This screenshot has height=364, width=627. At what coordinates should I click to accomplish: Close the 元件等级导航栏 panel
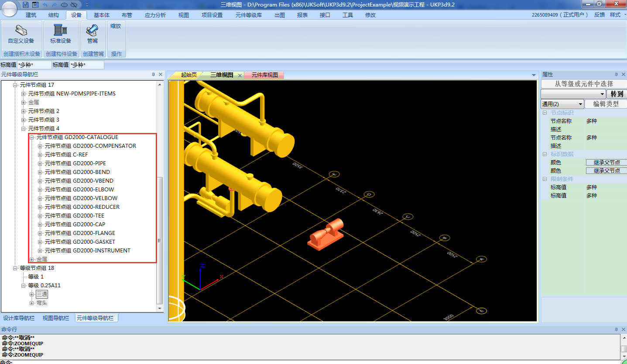[161, 75]
